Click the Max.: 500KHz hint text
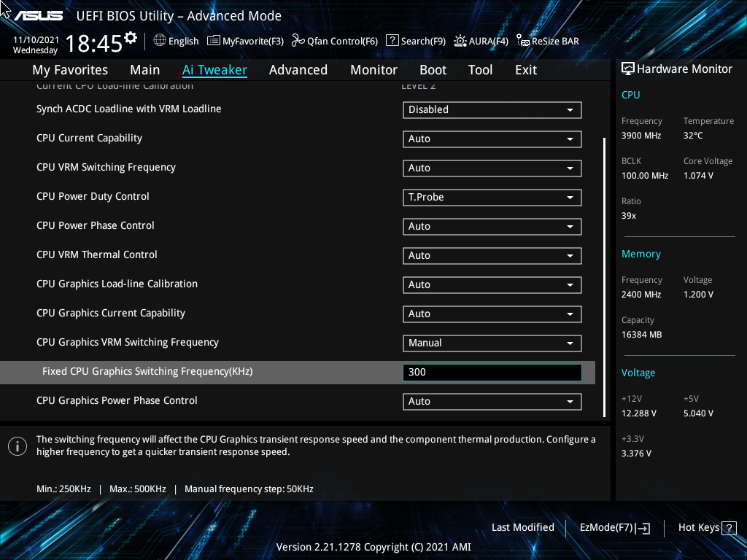 click(x=138, y=489)
